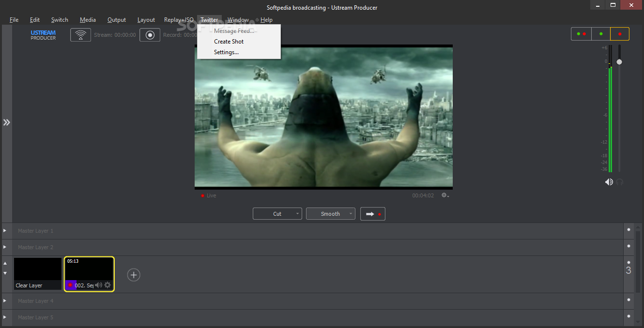This screenshot has height=328, width=644.
Task: Toggle Master Layer 5 visibility dot
Action: (629, 317)
